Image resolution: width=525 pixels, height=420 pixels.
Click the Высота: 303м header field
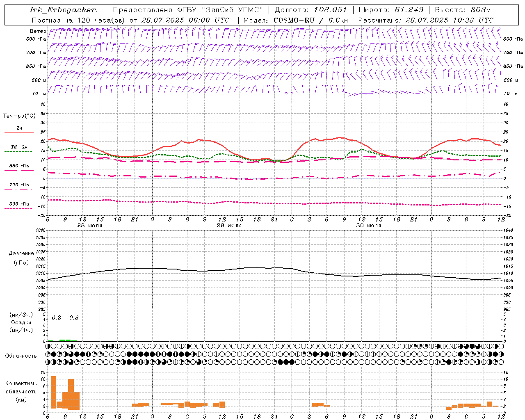pyautogui.click(x=463, y=10)
